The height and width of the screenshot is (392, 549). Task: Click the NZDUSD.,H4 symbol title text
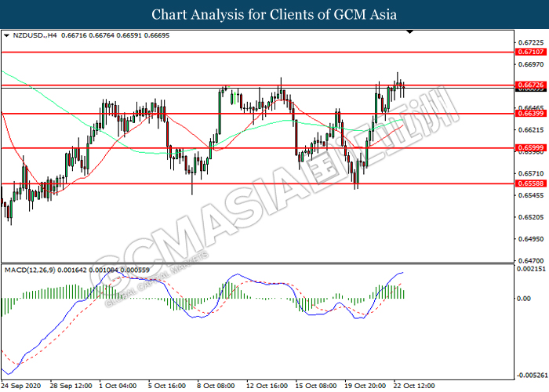point(35,35)
